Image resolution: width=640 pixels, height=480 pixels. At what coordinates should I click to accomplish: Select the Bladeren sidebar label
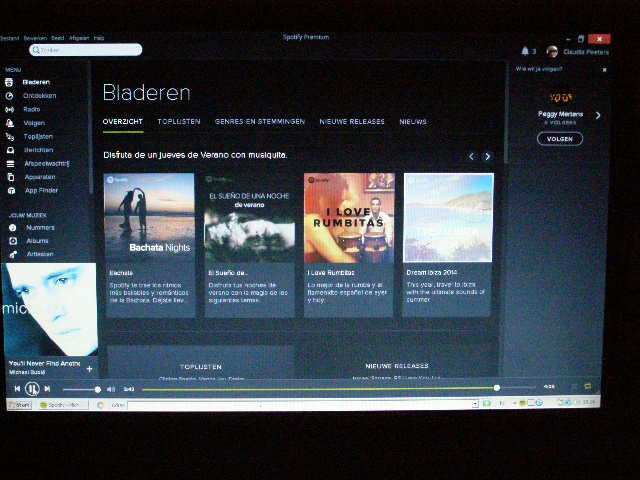click(x=36, y=82)
